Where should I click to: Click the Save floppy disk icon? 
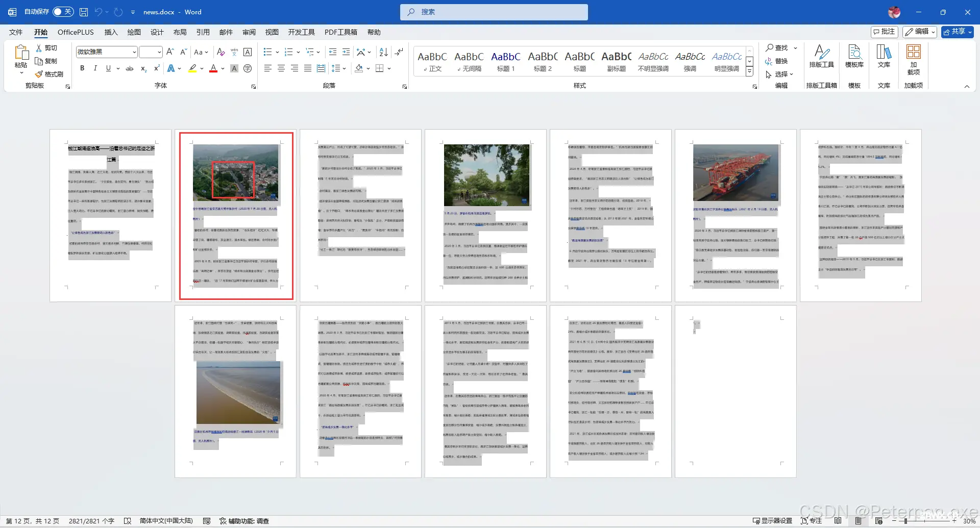(x=84, y=12)
